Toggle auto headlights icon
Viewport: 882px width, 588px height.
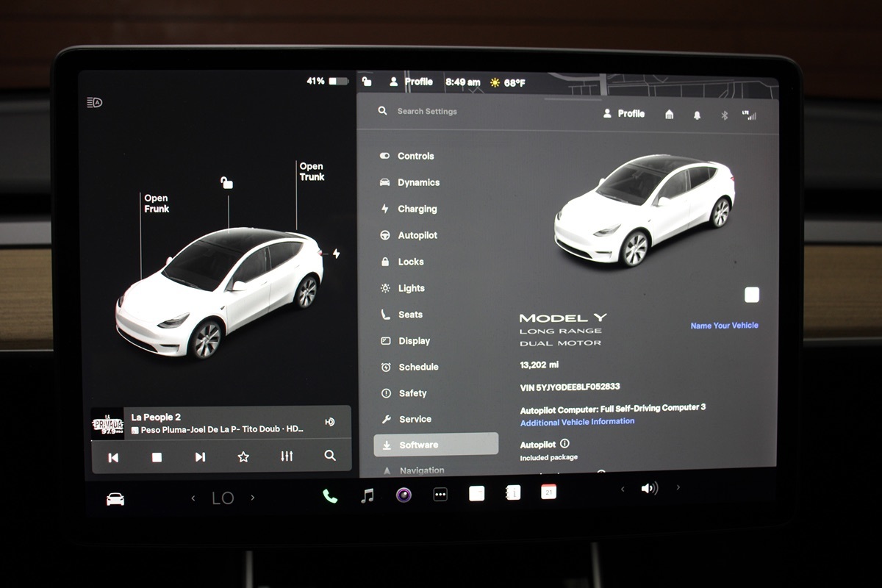click(x=94, y=103)
